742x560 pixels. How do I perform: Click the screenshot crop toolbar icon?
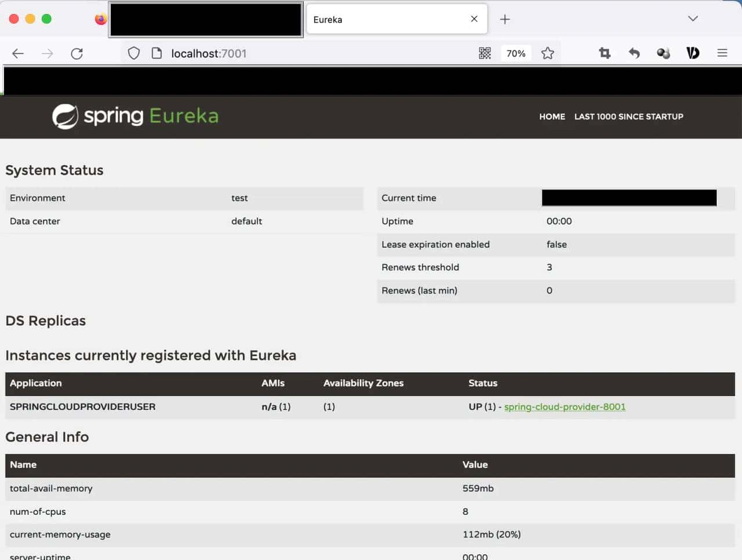click(605, 53)
